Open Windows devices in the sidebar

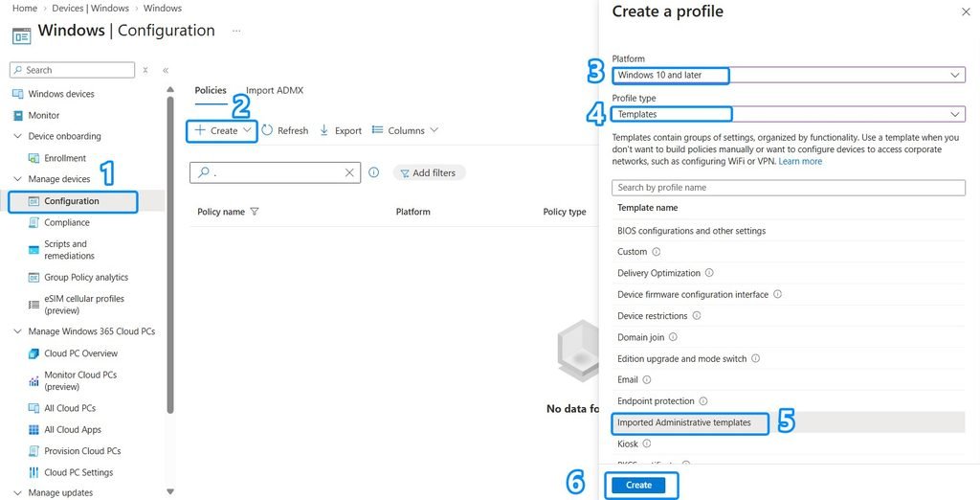[60, 94]
